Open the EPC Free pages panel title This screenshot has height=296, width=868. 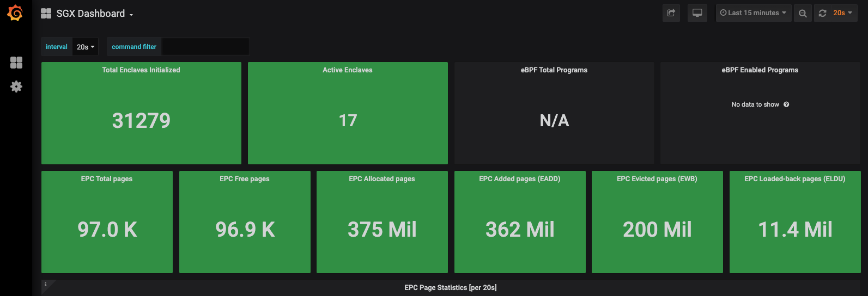click(x=245, y=179)
